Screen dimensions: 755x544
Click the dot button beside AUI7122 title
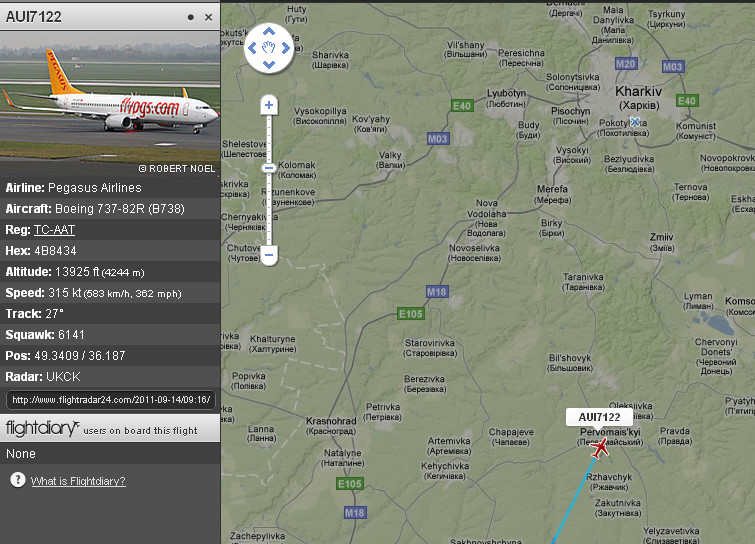191,17
